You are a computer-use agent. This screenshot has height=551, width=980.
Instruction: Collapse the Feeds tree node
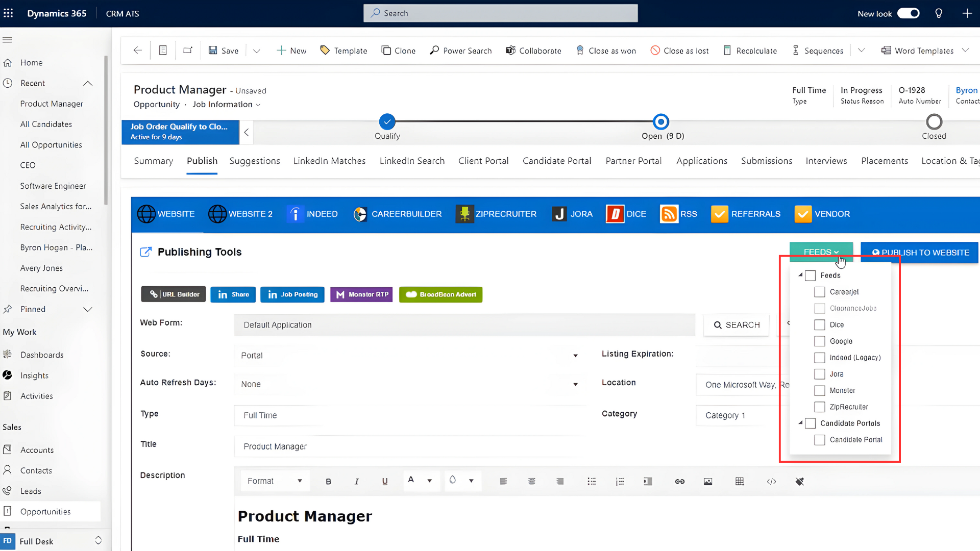pyautogui.click(x=800, y=275)
